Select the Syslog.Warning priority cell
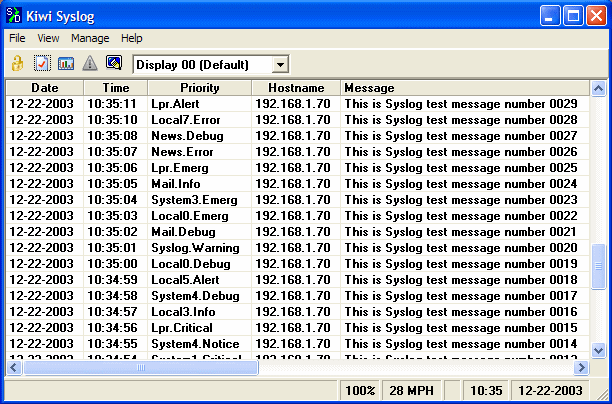The width and height of the screenshot is (612, 404). point(200,248)
